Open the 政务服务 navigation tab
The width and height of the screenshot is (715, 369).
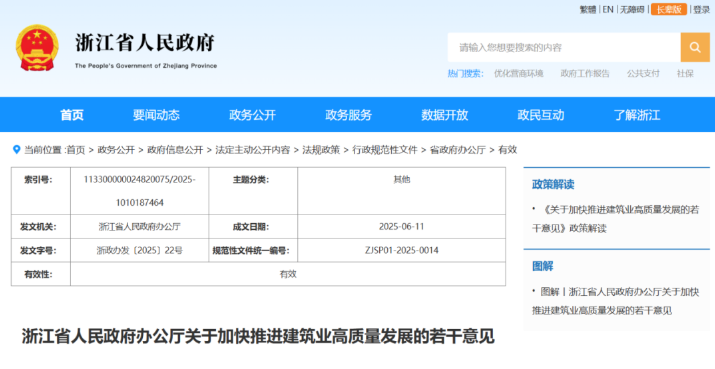(x=349, y=115)
